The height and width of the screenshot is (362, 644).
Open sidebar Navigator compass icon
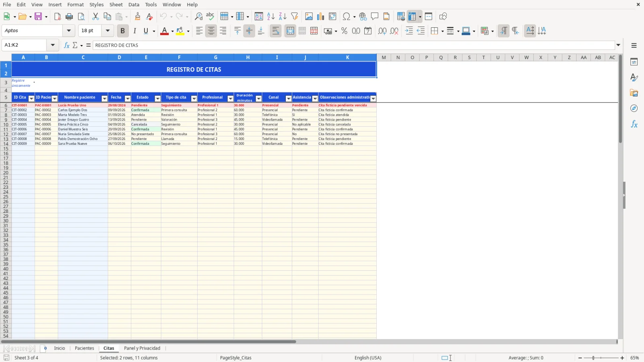click(x=634, y=108)
